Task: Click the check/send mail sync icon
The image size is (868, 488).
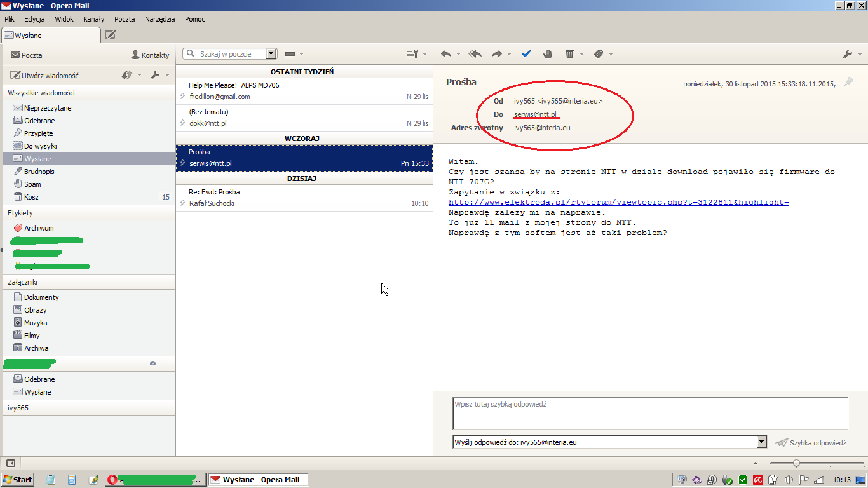Action: click(x=127, y=75)
